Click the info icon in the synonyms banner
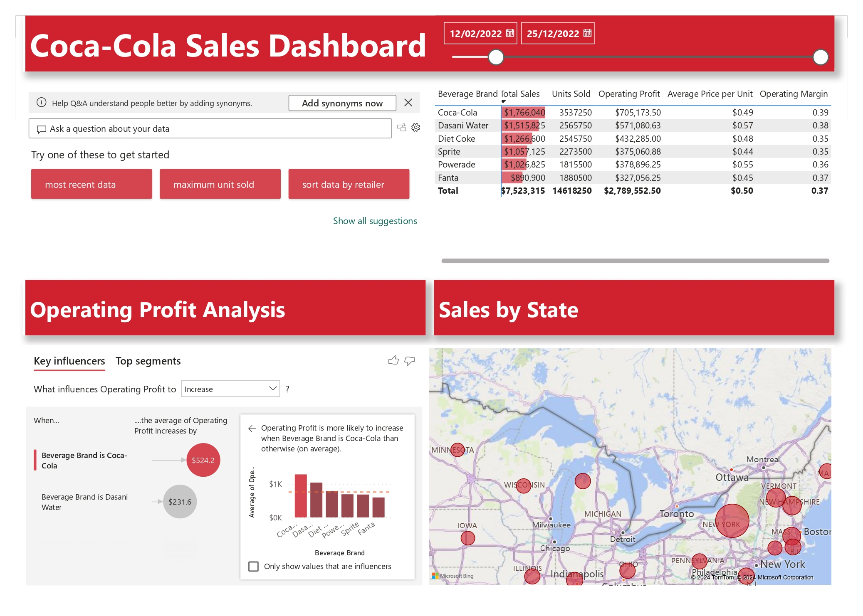This screenshot has width=863, height=616. (x=41, y=103)
